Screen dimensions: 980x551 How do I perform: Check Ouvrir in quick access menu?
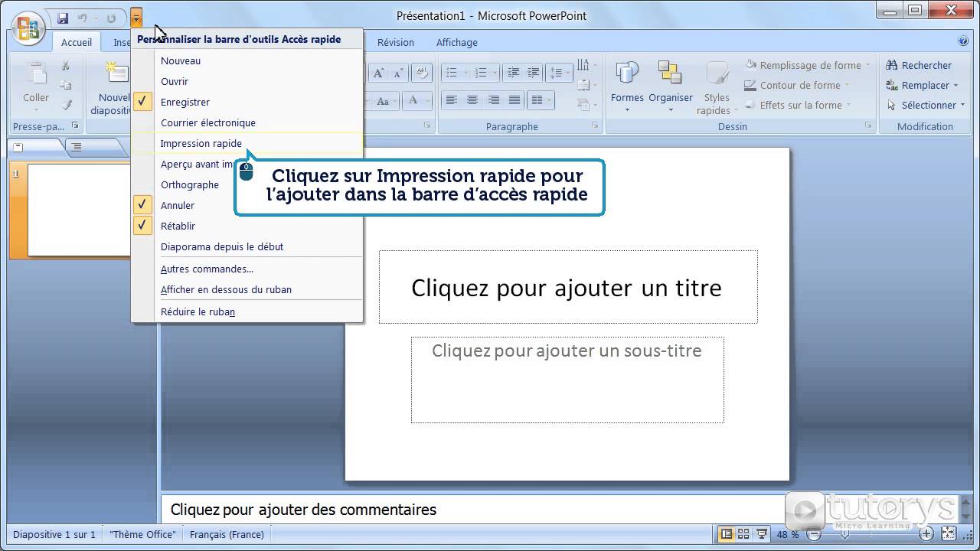[x=247, y=81]
